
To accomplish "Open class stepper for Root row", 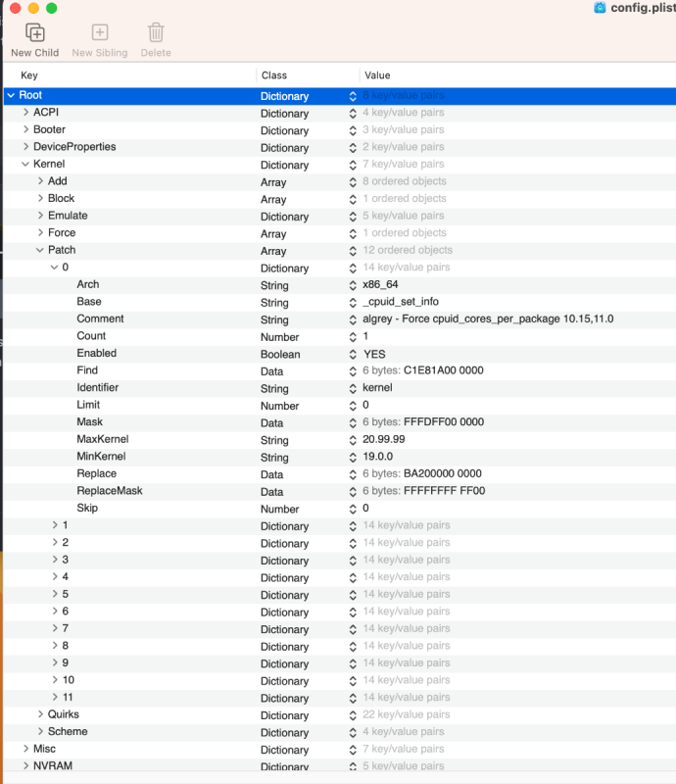I will 353,96.
